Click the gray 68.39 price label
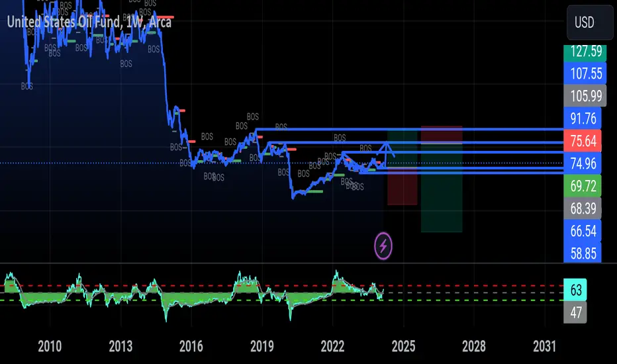617x364 pixels. [583, 208]
